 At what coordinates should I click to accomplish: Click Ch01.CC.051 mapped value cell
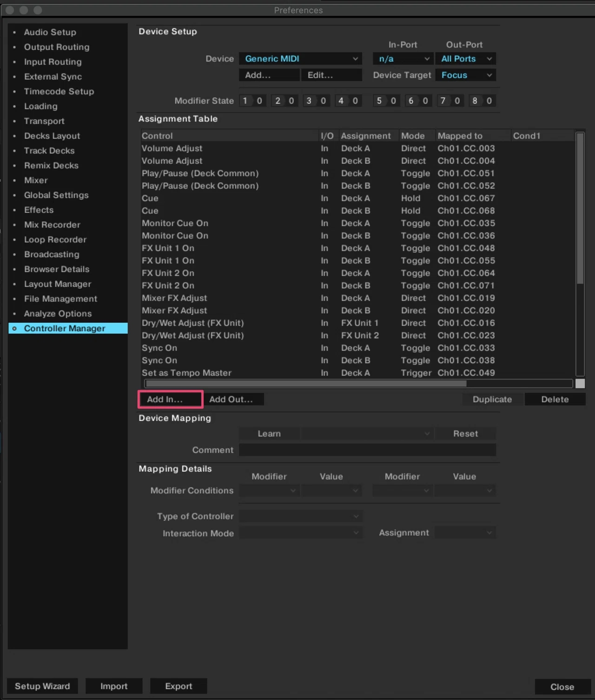(x=466, y=173)
